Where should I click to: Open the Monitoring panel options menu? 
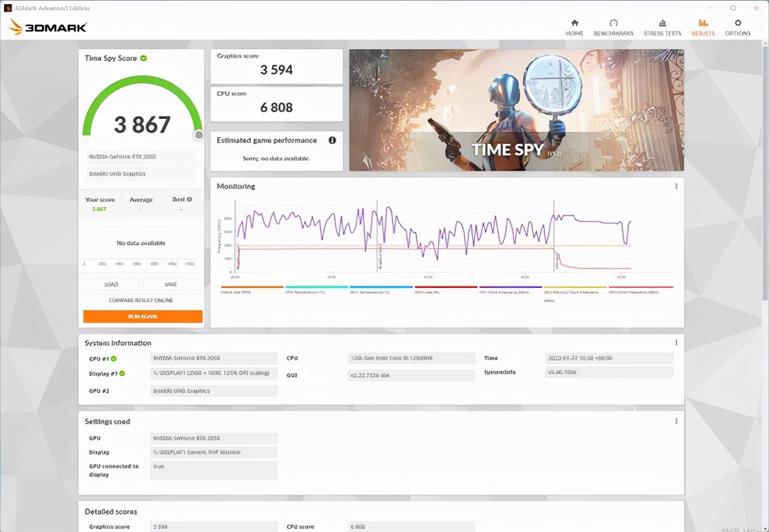676,185
